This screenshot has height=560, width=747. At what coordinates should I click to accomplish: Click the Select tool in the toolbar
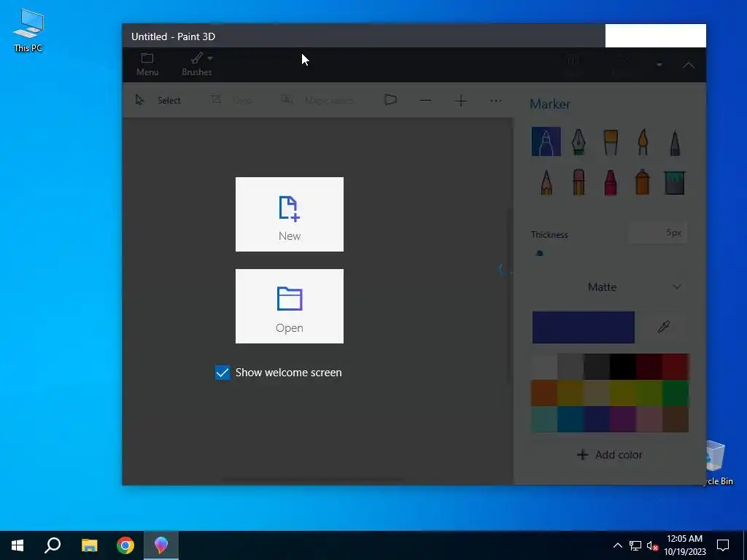[158, 100]
